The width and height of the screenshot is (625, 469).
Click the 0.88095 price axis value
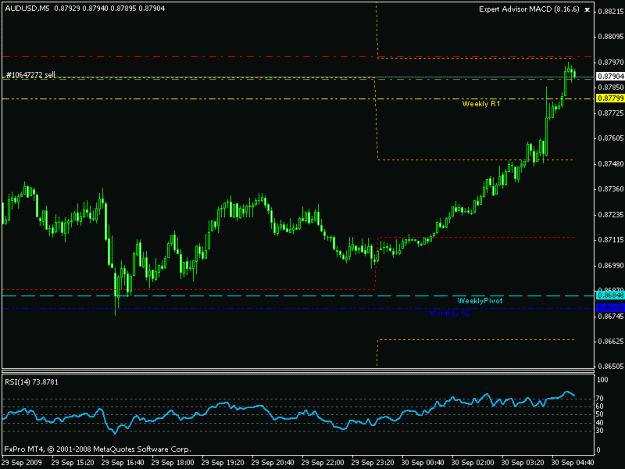pos(611,37)
